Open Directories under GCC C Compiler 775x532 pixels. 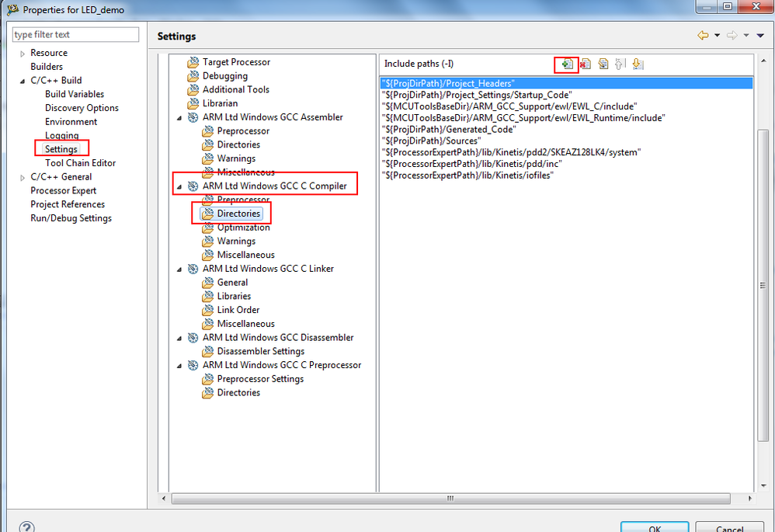(238, 214)
